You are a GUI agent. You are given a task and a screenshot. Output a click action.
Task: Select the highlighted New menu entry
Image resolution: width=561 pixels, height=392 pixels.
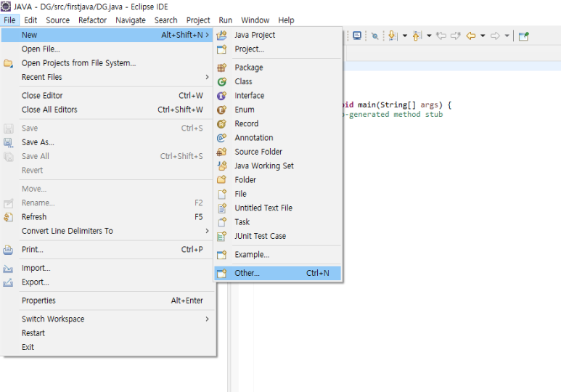click(x=107, y=35)
